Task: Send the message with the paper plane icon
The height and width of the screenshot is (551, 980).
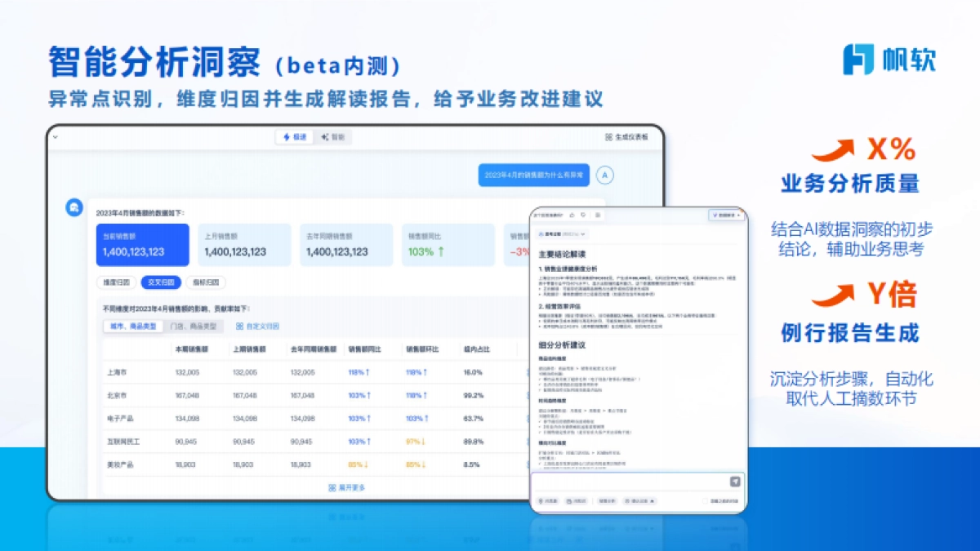Action: pyautogui.click(x=735, y=482)
